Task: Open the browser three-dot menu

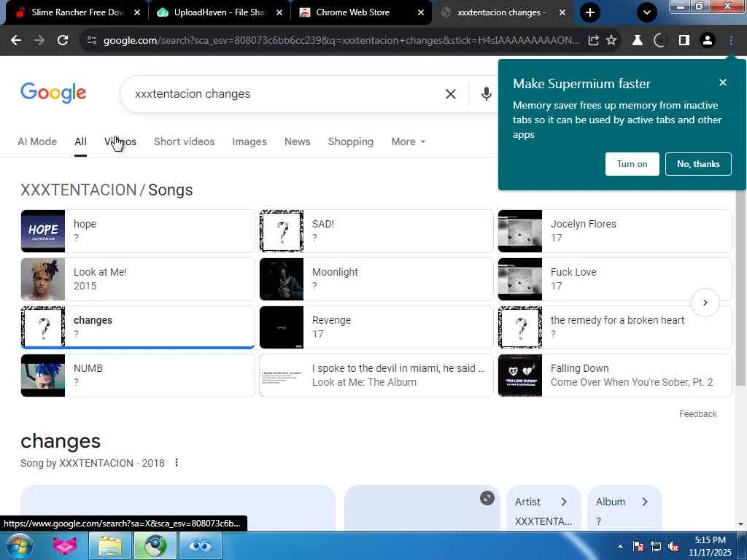Action: pyautogui.click(x=731, y=41)
